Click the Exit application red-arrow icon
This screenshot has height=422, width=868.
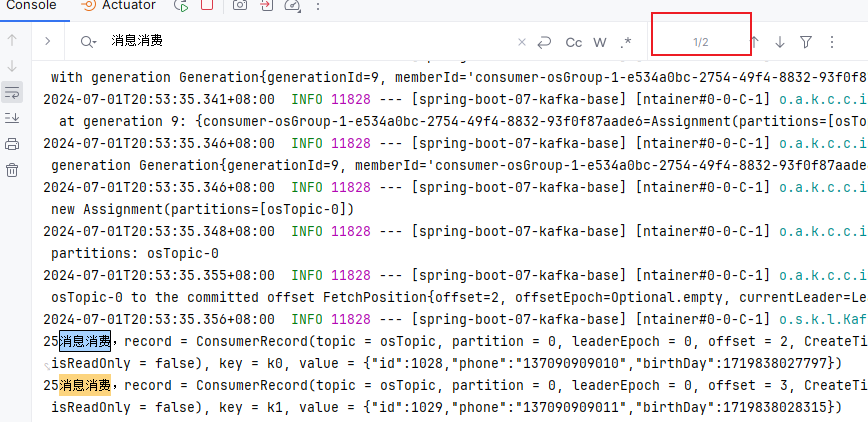point(267,6)
